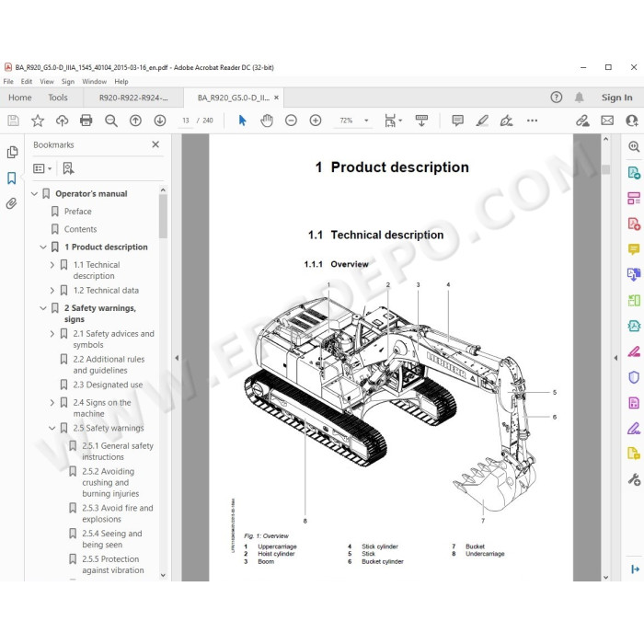Image resolution: width=644 pixels, height=644 pixels.
Task: Click the page number input field
Action: coord(186,121)
